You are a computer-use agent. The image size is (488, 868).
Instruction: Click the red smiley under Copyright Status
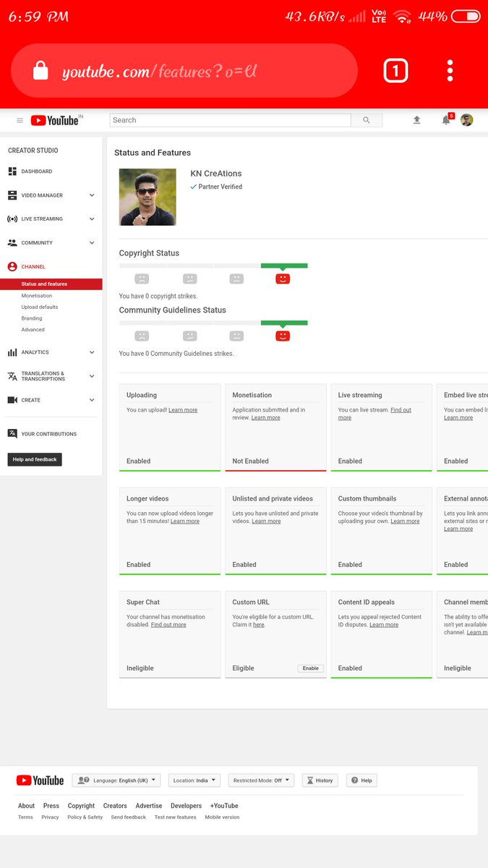283,278
